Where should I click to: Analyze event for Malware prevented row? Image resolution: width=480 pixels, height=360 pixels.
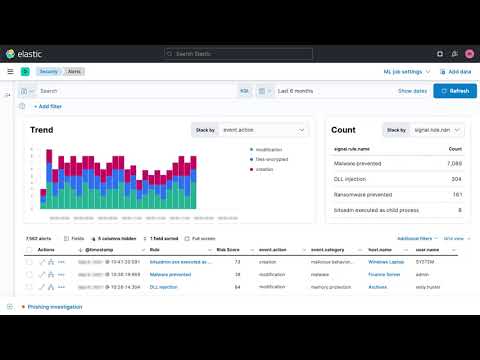click(x=51, y=275)
